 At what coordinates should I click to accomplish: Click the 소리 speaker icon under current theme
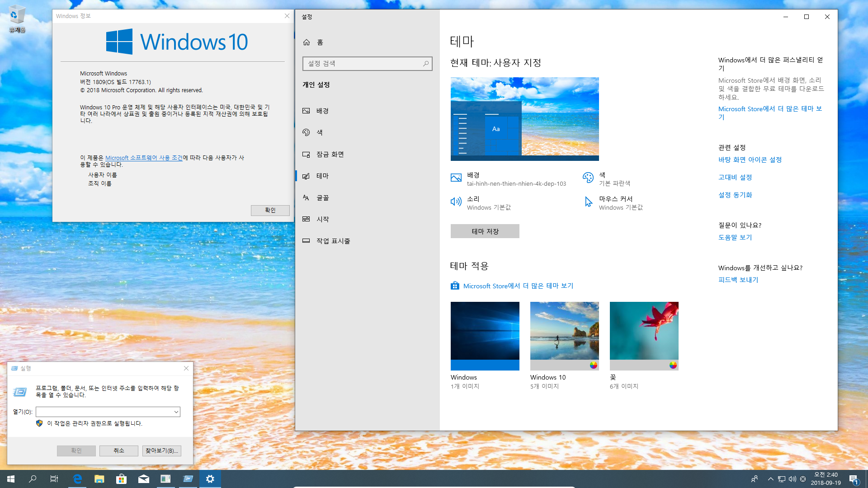pyautogui.click(x=456, y=202)
